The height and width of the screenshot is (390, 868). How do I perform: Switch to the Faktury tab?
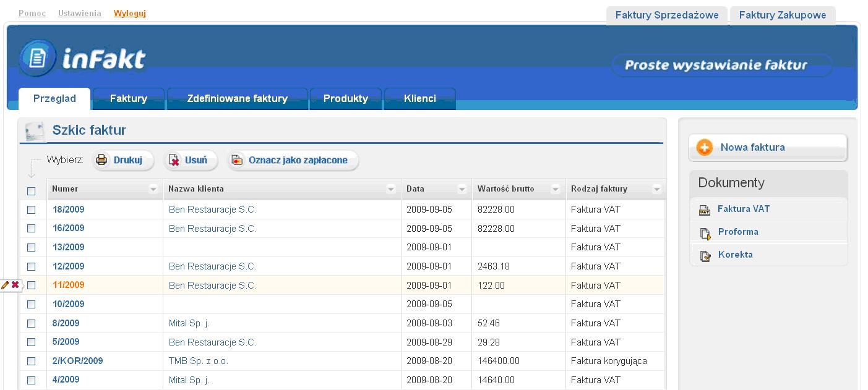click(x=128, y=99)
